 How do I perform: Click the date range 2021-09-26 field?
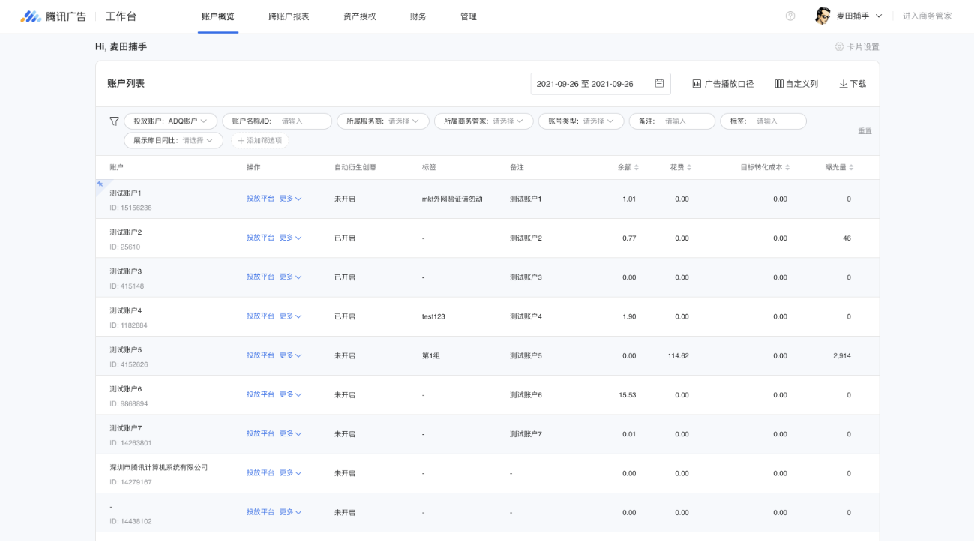601,84
